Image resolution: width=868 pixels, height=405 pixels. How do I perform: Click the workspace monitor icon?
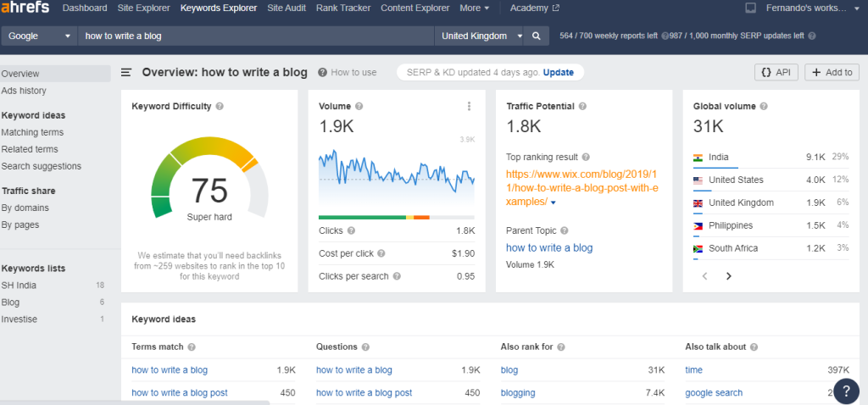click(x=751, y=8)
